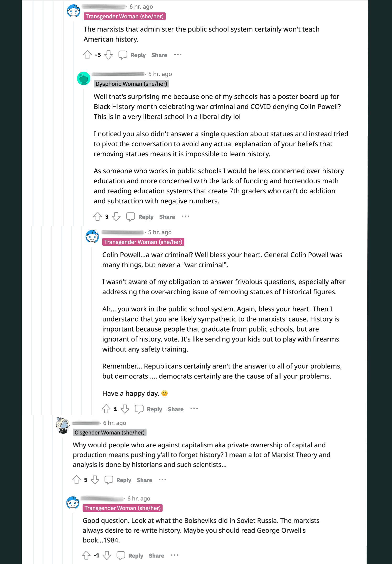Click the pink Transgender Woman flair at top
Screen dimensions: 392x564
pyautogui.click(x=124, y=16)
